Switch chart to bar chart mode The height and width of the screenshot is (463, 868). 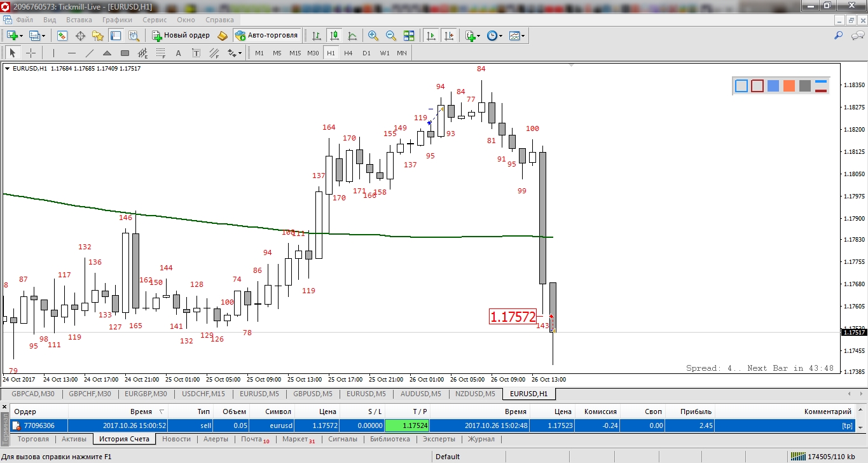[316, 36]
